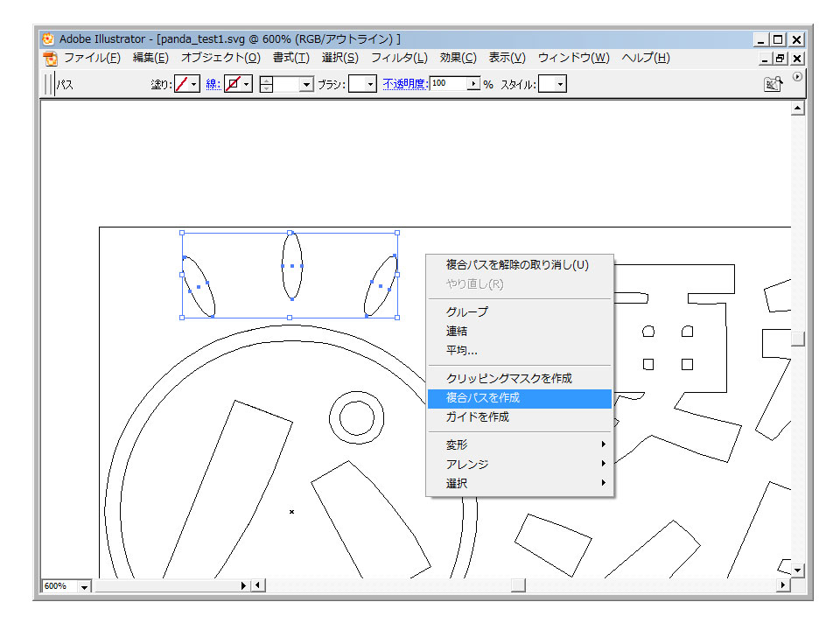Click the document icon beside ファイル menu

tap(50, 58)
